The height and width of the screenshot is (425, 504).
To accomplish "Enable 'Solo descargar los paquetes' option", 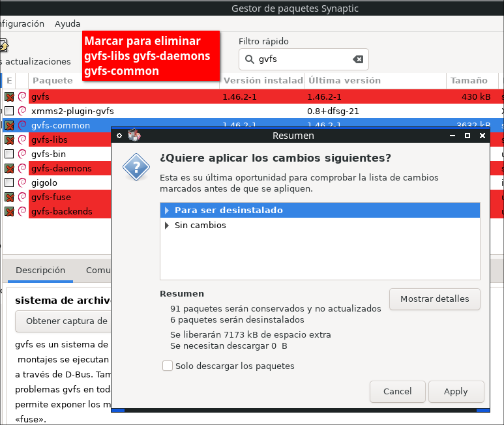I will (x=168, y=366).
